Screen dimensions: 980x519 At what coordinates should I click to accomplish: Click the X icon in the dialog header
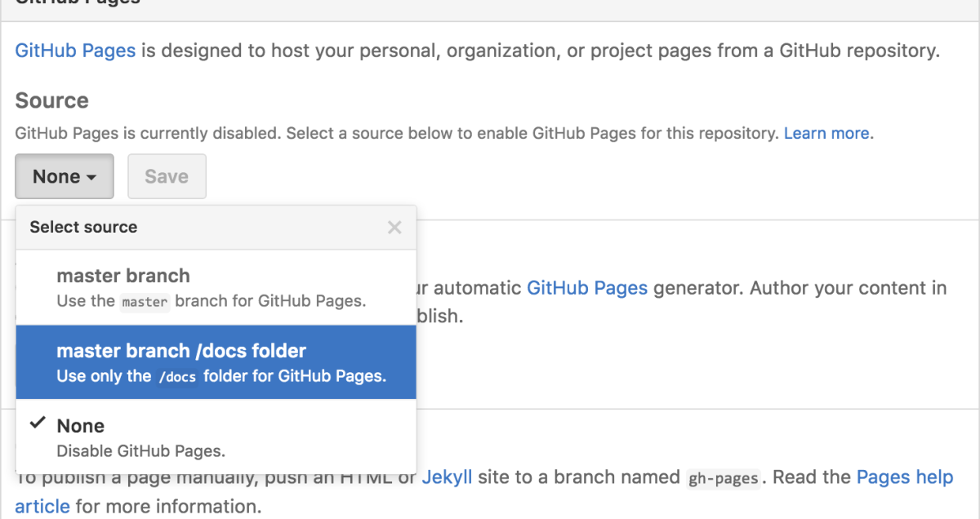(x=394, y=227)
